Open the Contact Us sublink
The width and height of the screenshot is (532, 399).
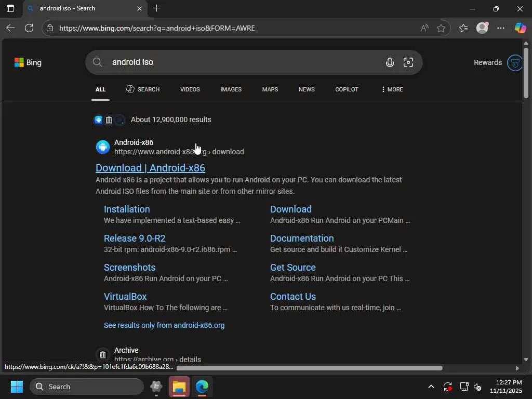[293, 297]
